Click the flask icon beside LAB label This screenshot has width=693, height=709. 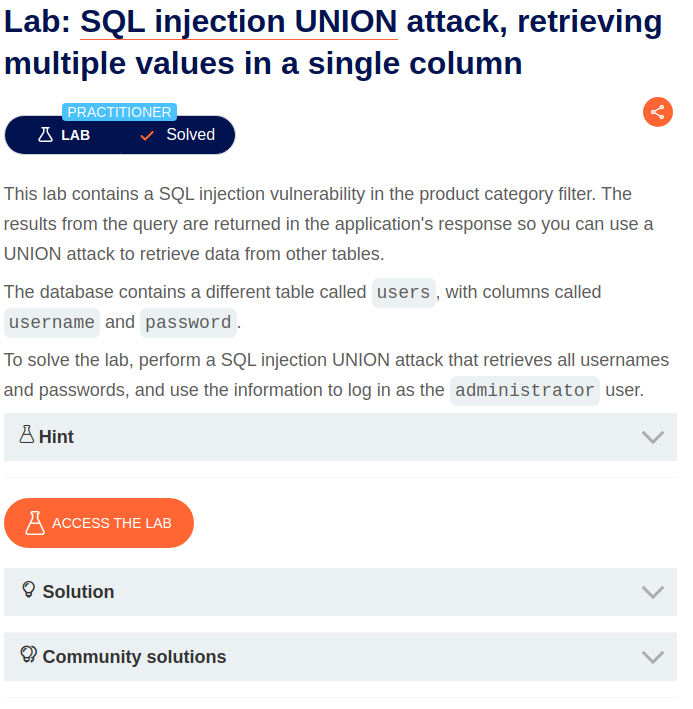coord(45,135)
